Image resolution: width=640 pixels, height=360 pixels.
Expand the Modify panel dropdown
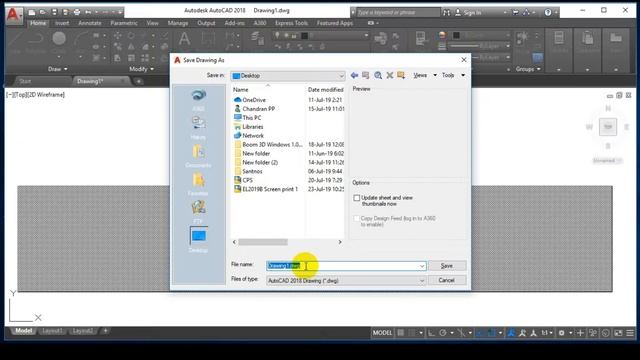click(142, 69)
